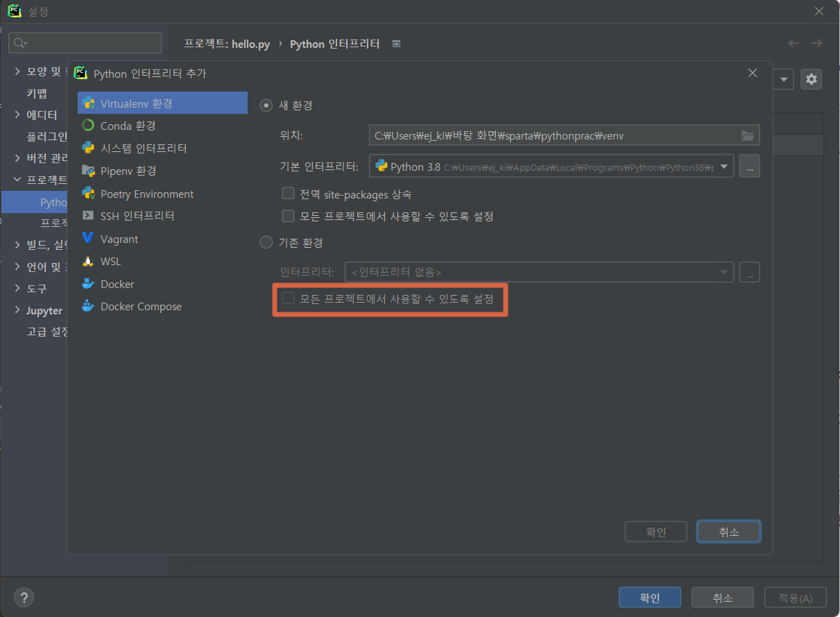840x617 pixels.
Task: Click 취소 button in settings window
Action: click(722, 598)
